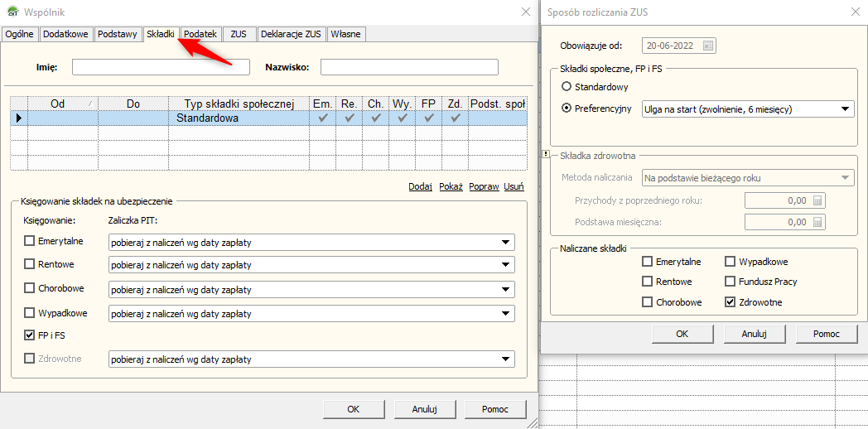
Task: Enable Chorobowe in Naliczane składki
Action: (647, 302)
